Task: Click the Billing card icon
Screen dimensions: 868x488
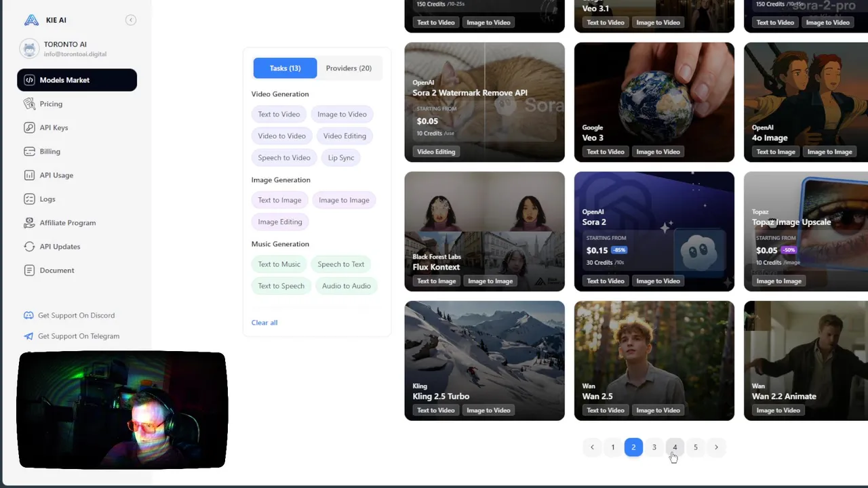Action: (29, 151)
